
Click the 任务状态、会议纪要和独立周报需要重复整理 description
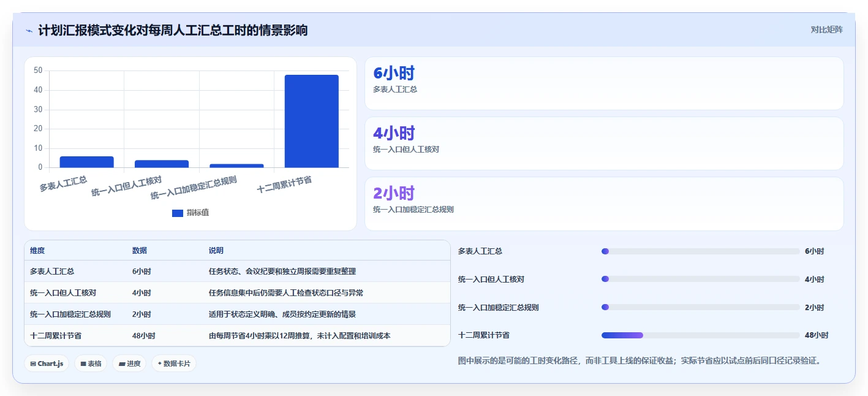tap(282, 271)
